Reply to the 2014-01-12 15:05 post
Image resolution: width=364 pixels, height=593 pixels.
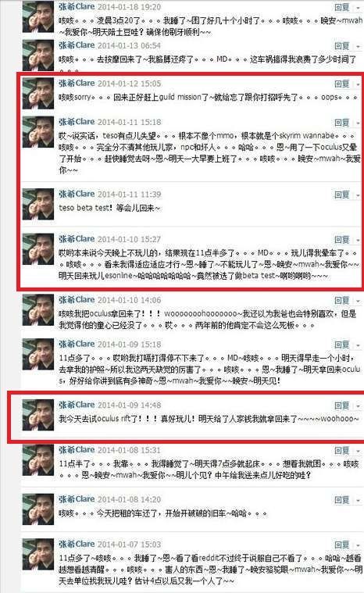click(342, 84)
